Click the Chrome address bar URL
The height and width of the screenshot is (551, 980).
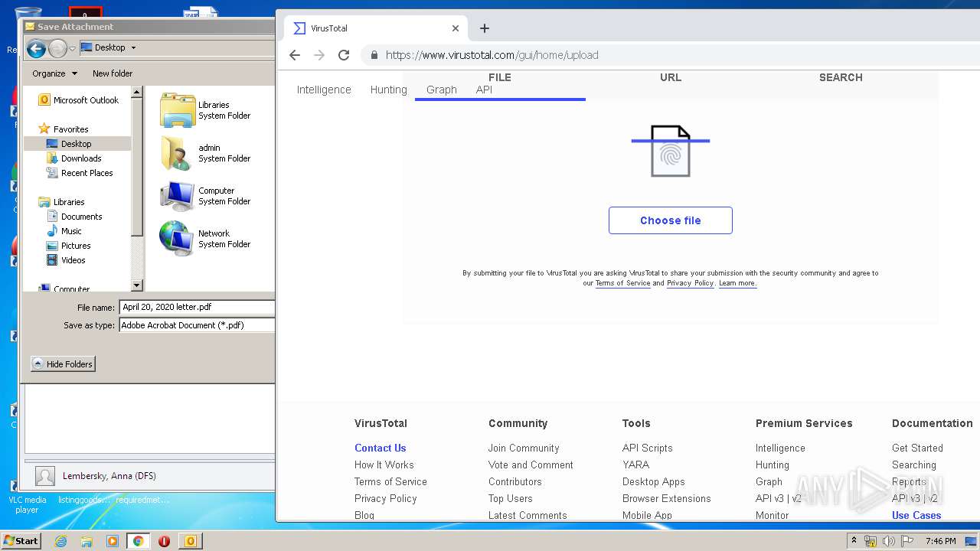pos(492,55)
